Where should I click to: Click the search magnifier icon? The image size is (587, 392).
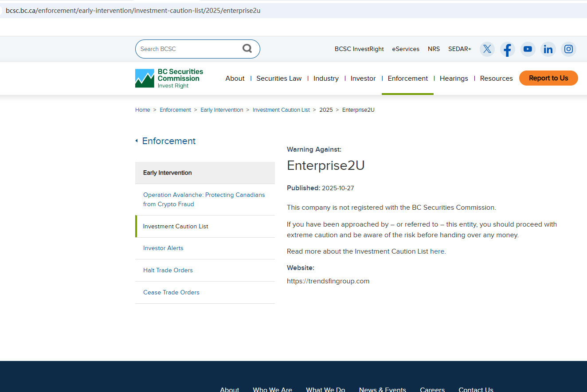247,48
